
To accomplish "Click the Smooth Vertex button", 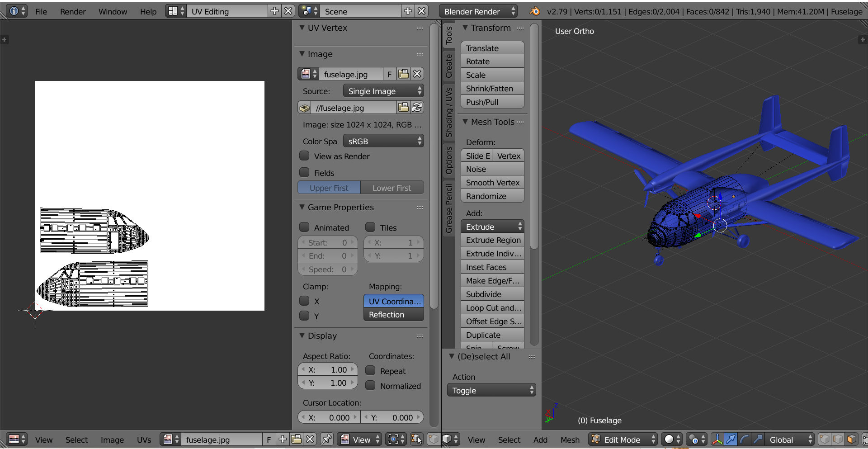I will click(x=492, y=183).
